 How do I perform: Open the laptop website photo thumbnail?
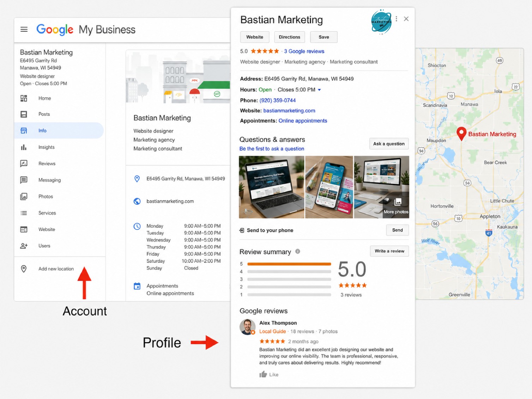pyautogui.click(x=272, y=187)
